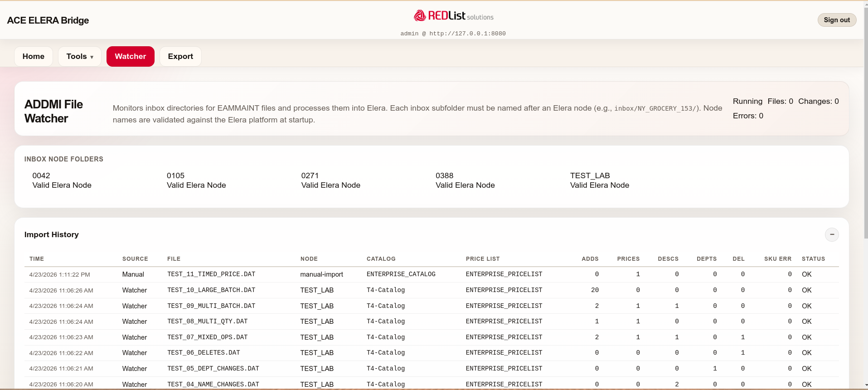Screen dimensions: 868x390
Task: Click the page vertical scrollbar
Action: [x=866, y=122]
